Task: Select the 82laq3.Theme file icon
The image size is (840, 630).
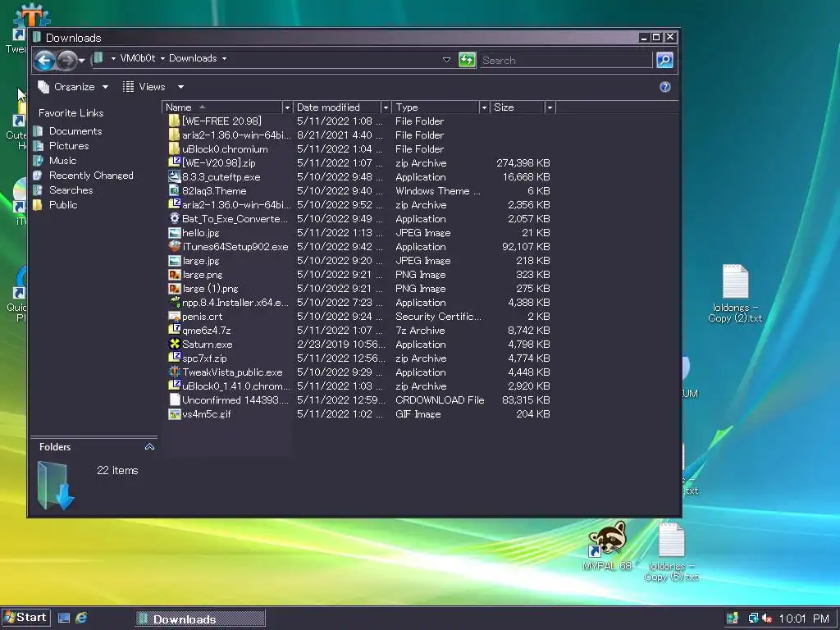Action: pos(174,190)
